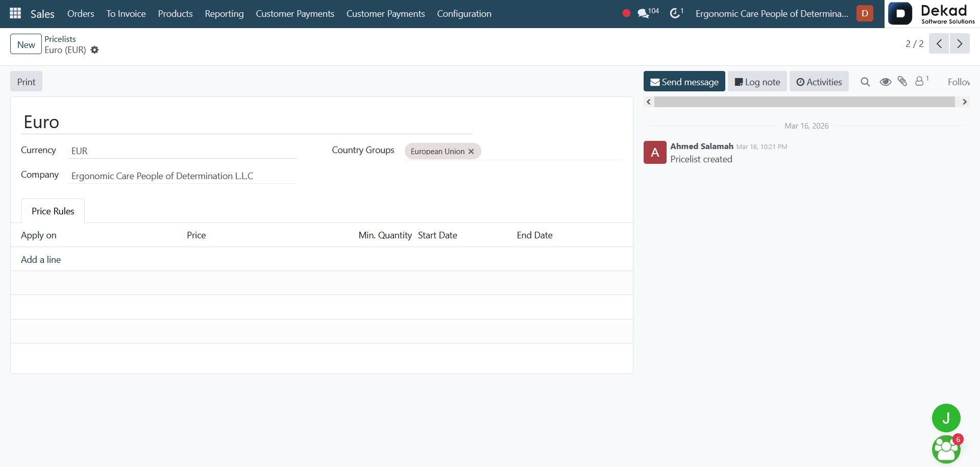The width and height of the screenshot is (980, 467).
Task: Click Add a line in price rules
Action: [41, 259]
